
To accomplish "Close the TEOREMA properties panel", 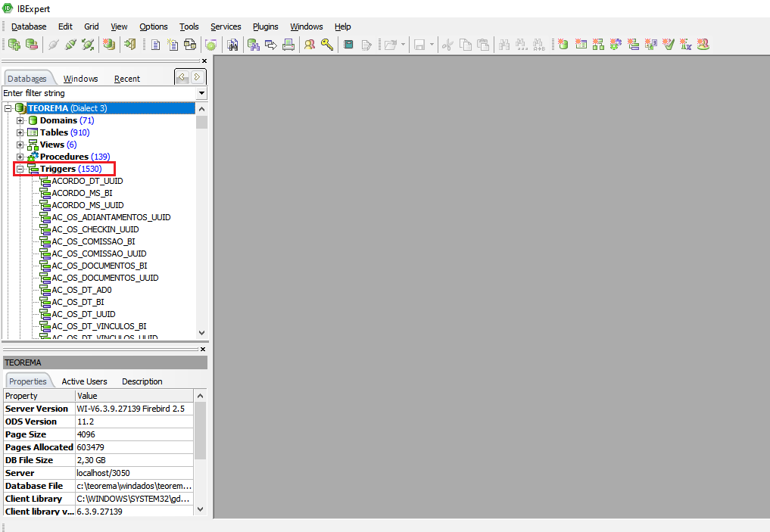I will click(x=203, y=350).
